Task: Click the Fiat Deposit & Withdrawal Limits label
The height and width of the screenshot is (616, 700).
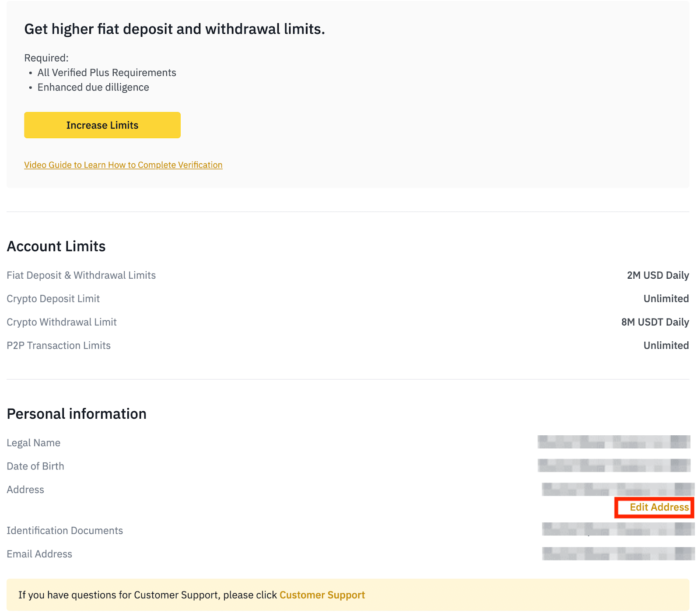Action: click(x=81, y=275)
